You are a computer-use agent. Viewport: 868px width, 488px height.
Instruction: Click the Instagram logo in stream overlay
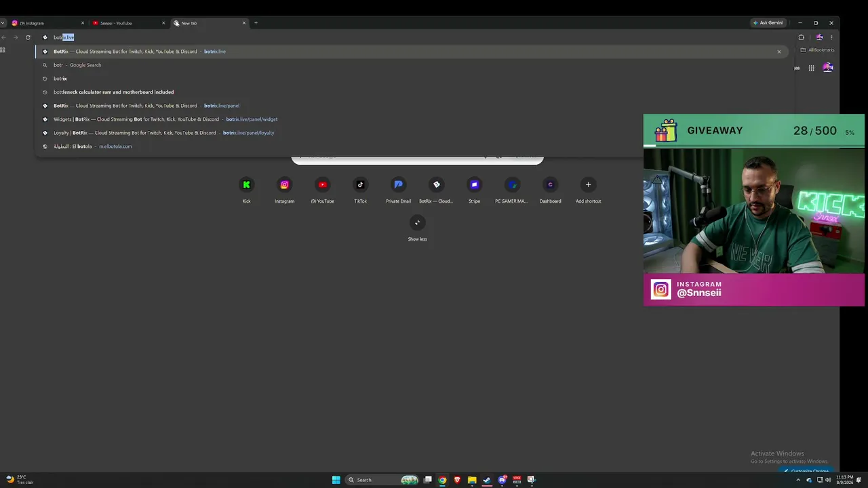[x=660, y=289]
